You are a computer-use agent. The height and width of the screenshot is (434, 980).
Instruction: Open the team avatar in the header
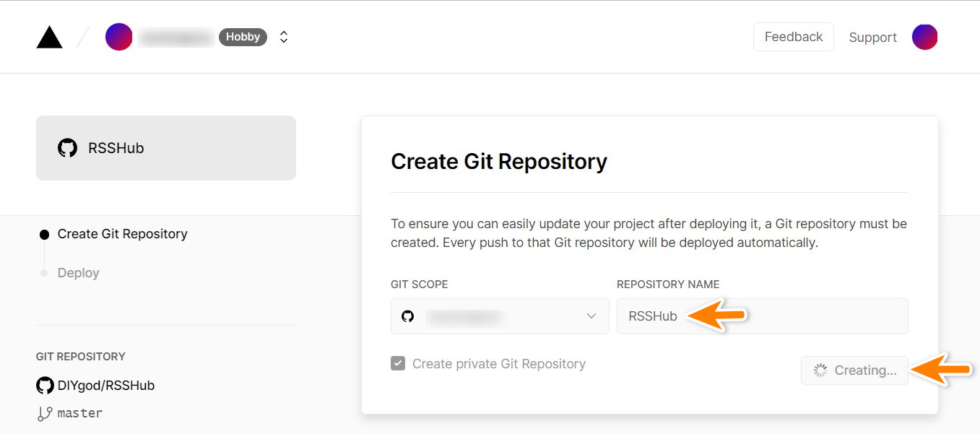[119, 36]
